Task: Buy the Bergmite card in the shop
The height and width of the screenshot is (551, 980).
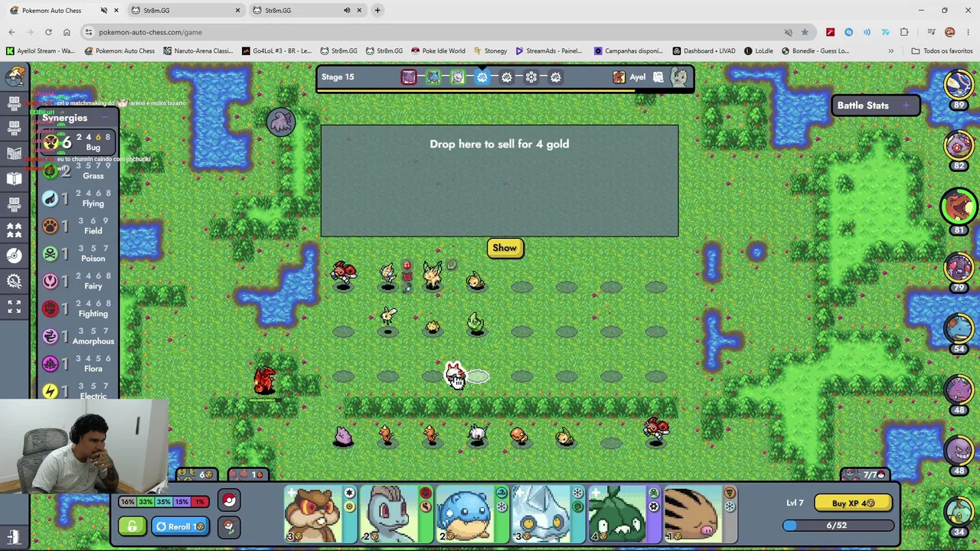Action: 548,514
